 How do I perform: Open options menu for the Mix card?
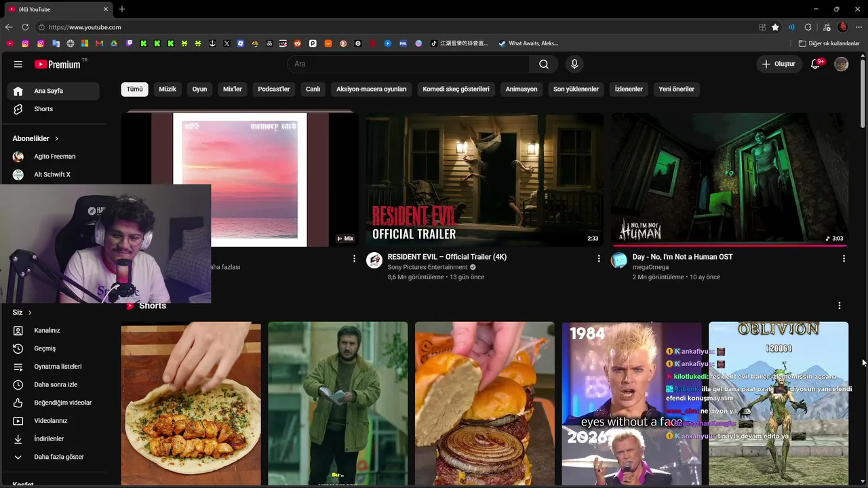[354, 258]
